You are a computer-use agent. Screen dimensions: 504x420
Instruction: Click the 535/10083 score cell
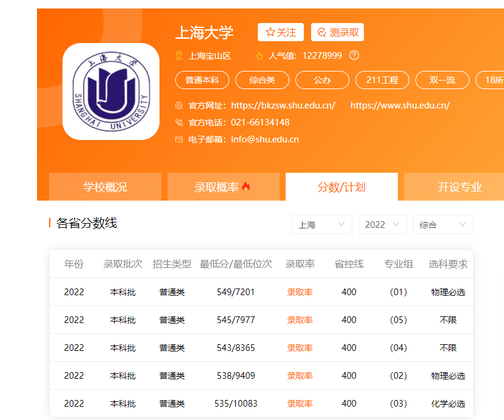[x=235, y=404]
